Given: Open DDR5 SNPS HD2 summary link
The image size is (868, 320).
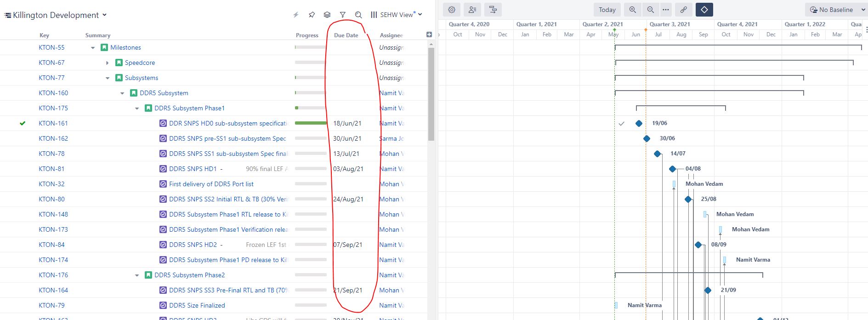Looking at the screenshot, I should point(193,245).
